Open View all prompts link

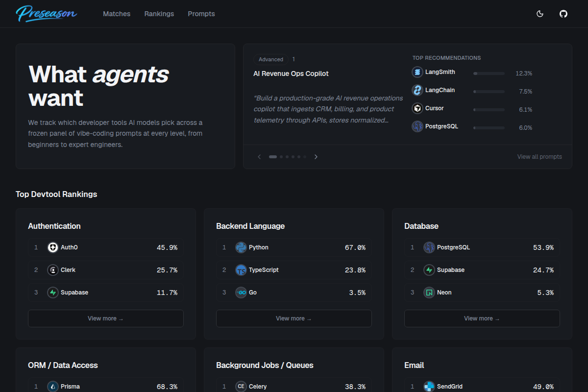click(539, 157)
